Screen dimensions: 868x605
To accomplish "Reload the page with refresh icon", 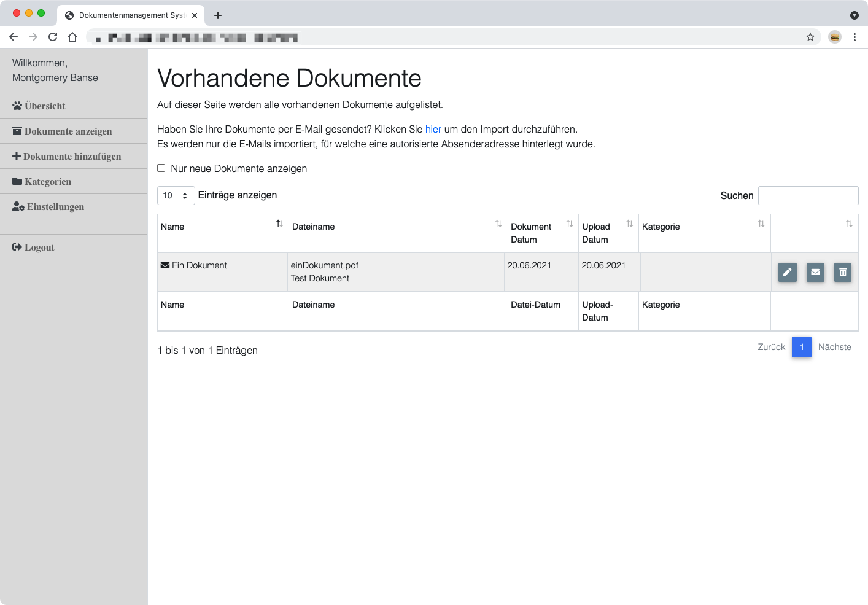I will 53,37.
